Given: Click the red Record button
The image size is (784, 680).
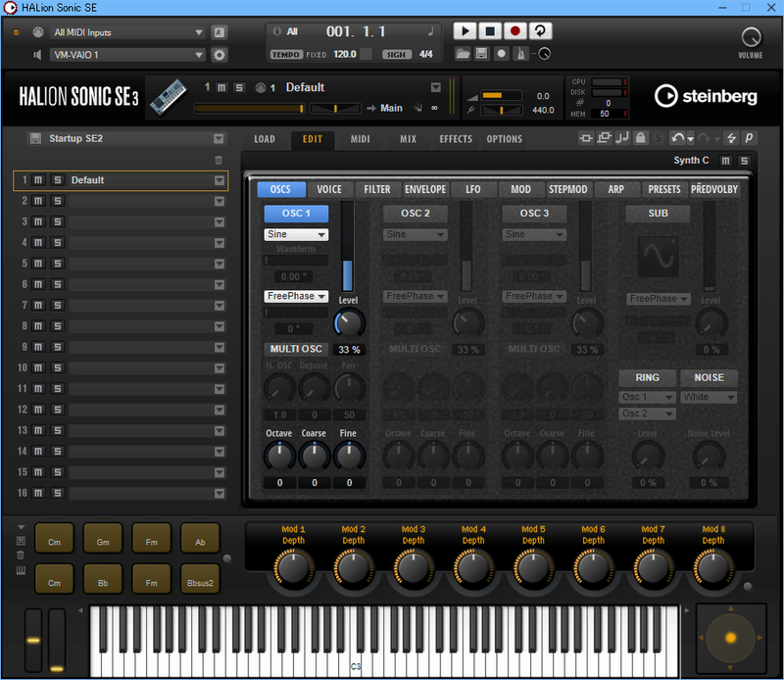Looking at the screenshot, I should 515,31.
